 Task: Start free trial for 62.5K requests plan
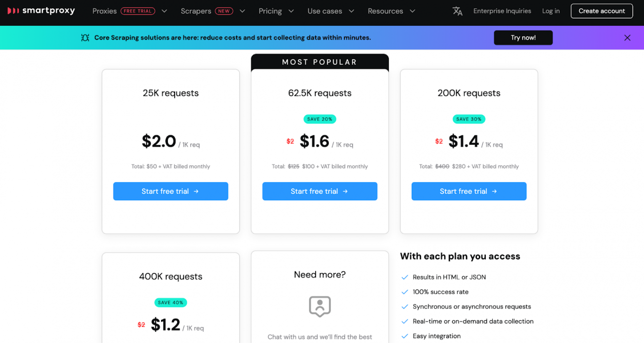point(320,191)
